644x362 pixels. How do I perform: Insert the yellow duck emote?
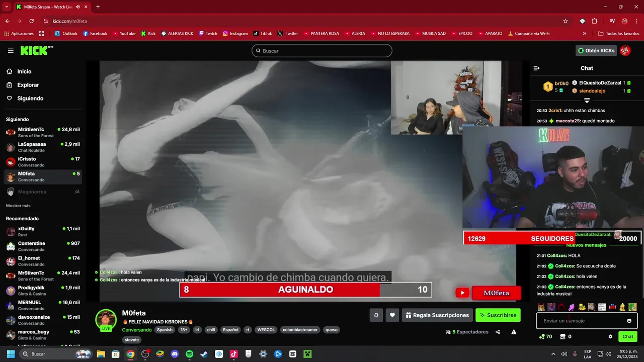pyautogui.click(x=582, y=307)
